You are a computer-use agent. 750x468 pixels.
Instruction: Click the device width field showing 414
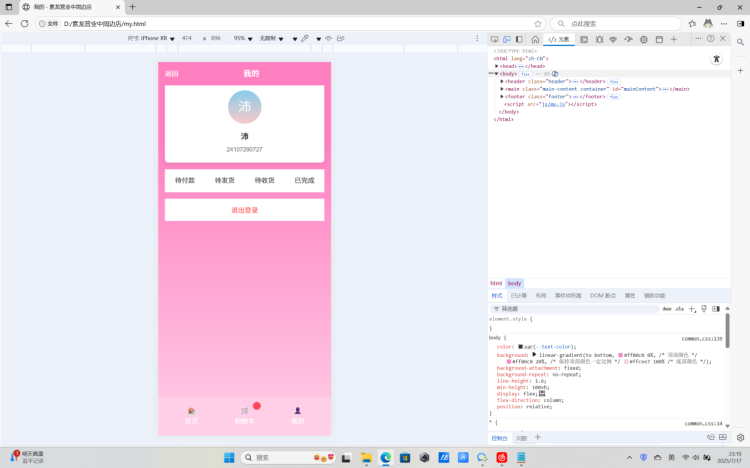pyautogui.click(x=187, y=38)
